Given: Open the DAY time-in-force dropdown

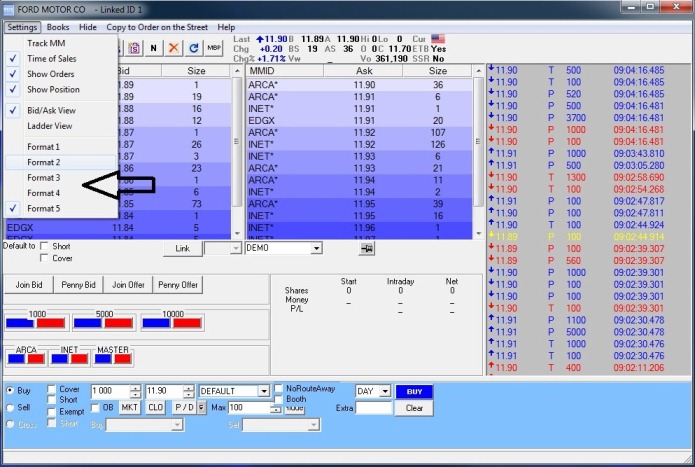Looking at the screenshot, I should click(385, 391).
